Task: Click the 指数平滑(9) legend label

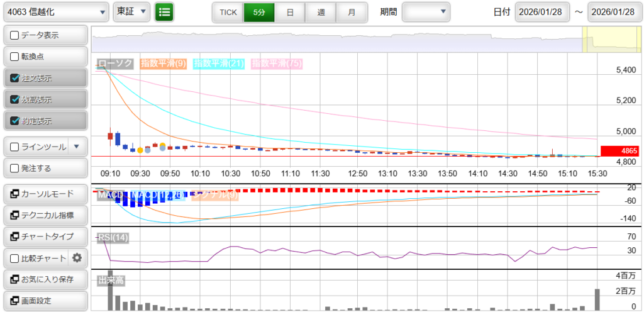Action: pos(163,63)
